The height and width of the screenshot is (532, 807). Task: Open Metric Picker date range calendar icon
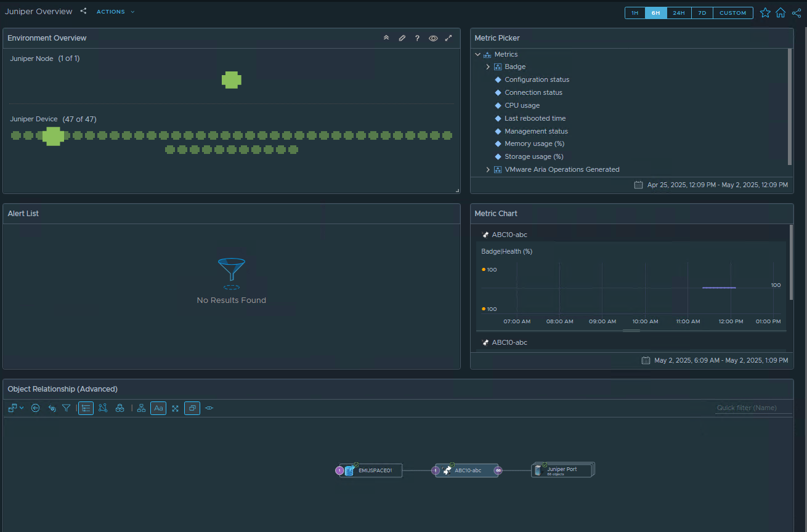click(x=639, y=185)
